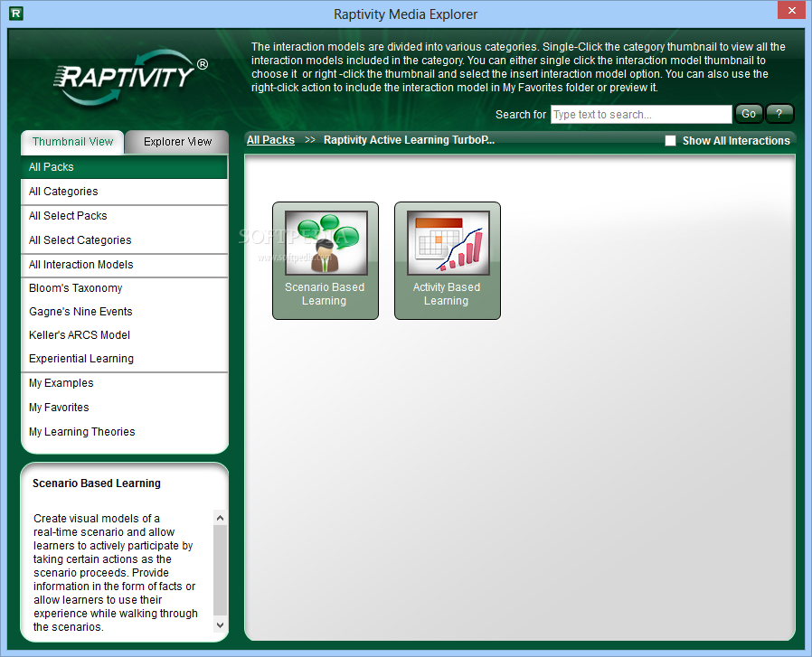Open the Scenario Based Learning thumbnail

[x=326, y=260]
